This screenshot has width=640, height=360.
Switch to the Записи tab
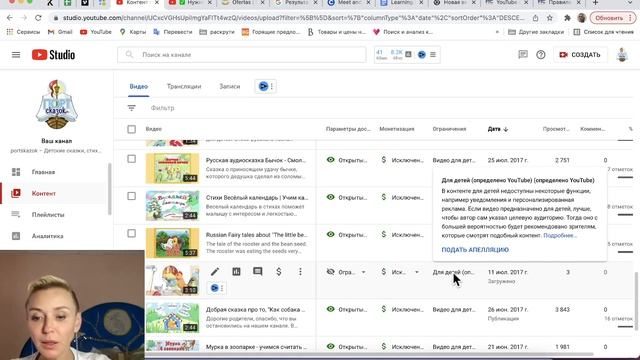[229, 87]
